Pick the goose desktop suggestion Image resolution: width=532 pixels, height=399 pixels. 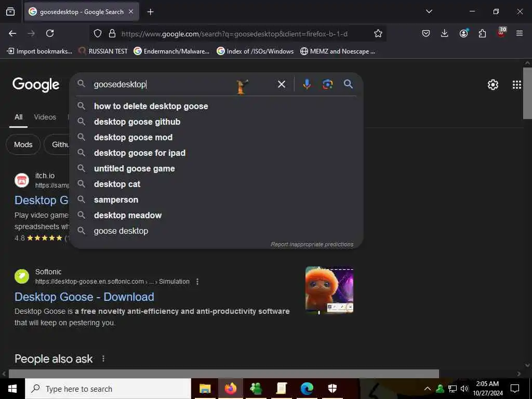coord(216,231)
